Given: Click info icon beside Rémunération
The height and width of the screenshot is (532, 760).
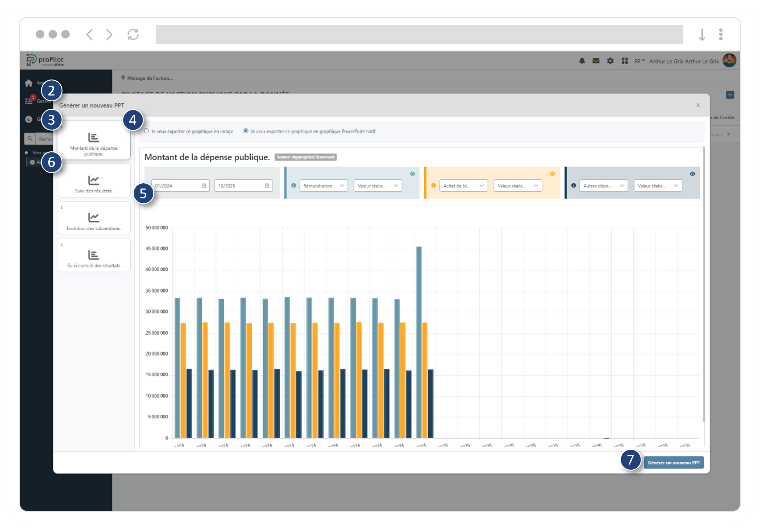Looking at the screenshot, I should coord(293,186).
